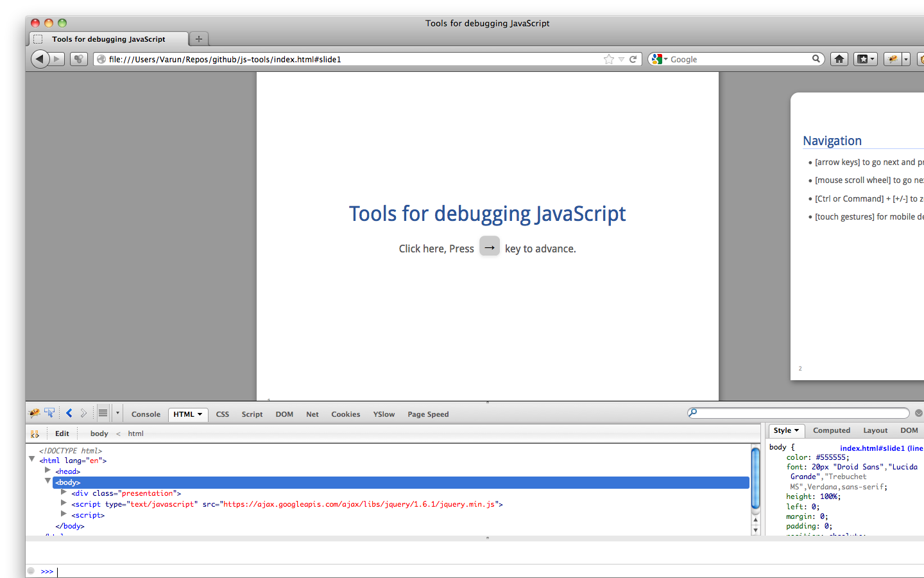The width and height of the screenshot is (924, 578).
Task: Reload the page using the refresh icon
Action: (x=633, y=59)
